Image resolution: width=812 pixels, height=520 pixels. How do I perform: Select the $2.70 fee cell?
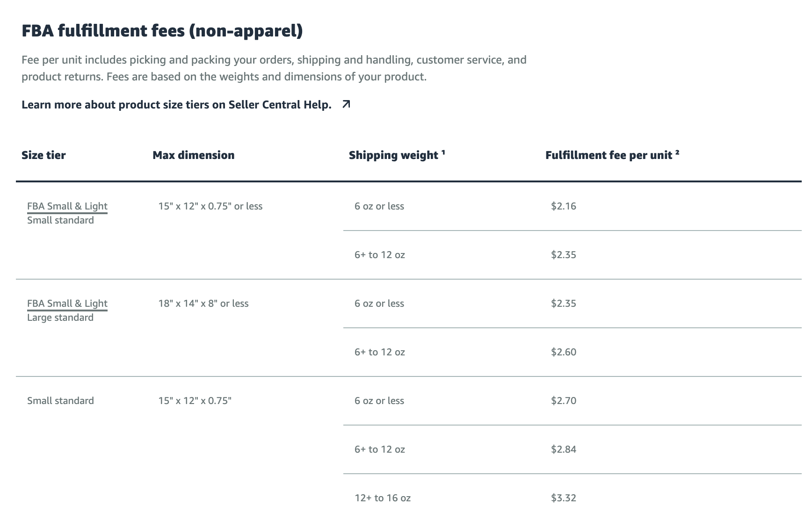pyautogui.click(x=564, y=401)
